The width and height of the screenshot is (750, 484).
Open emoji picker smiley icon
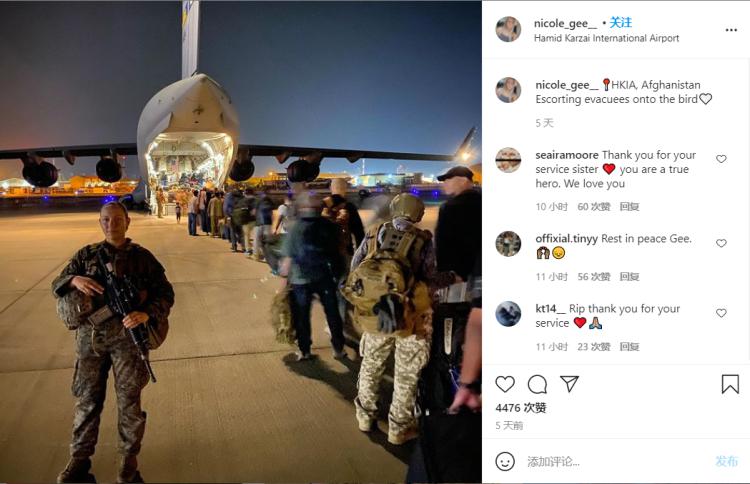click(505, 462)
